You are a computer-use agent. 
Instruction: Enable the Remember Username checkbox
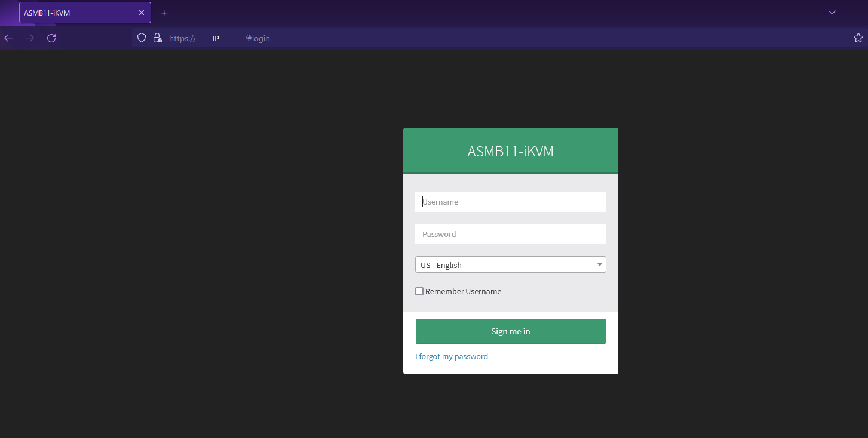coord(419,291)
